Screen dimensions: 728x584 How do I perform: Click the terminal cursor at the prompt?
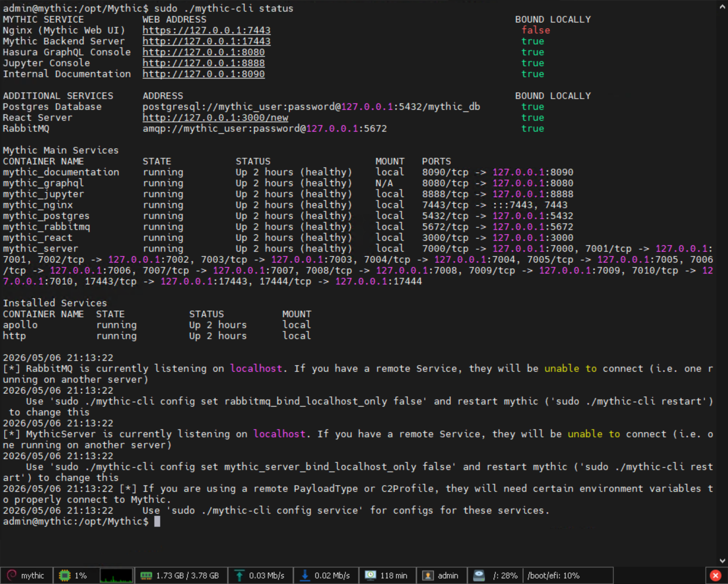click(157, 521)
